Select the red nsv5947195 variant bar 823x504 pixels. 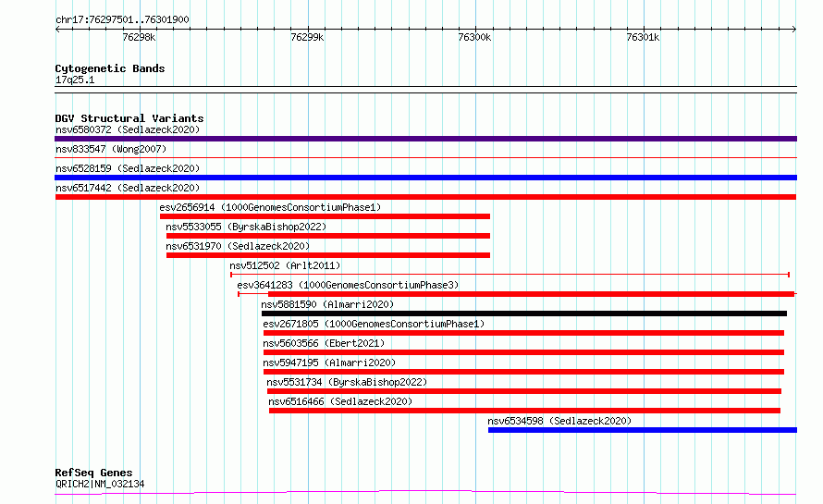pyautogui.click(x=523, y=372)
